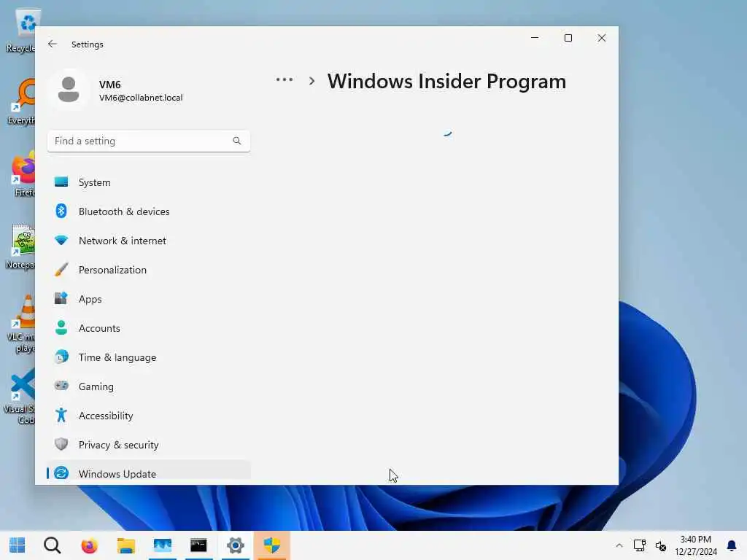The image size is (747, 560).
Task: Click the Windows Update sync icon
Action: pos(61,473)
